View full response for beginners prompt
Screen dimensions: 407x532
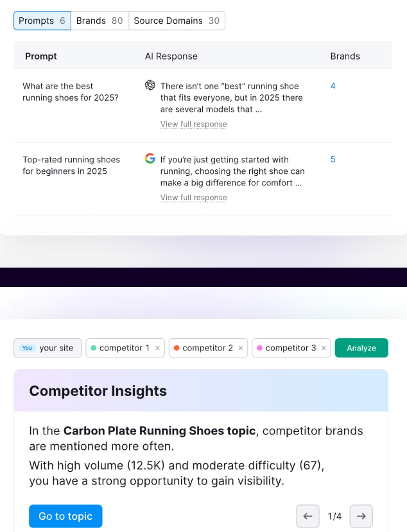click(193, 198)
